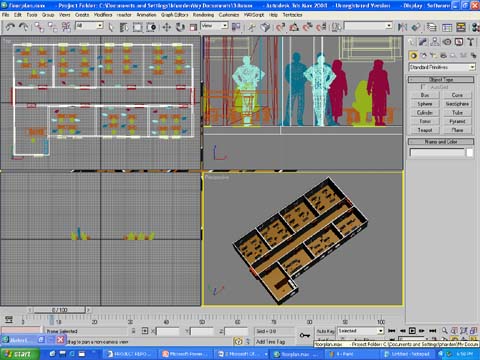480x360 pixels.
Task: Open the Mirror tool in toolbar
Action: tap(402, 27)
